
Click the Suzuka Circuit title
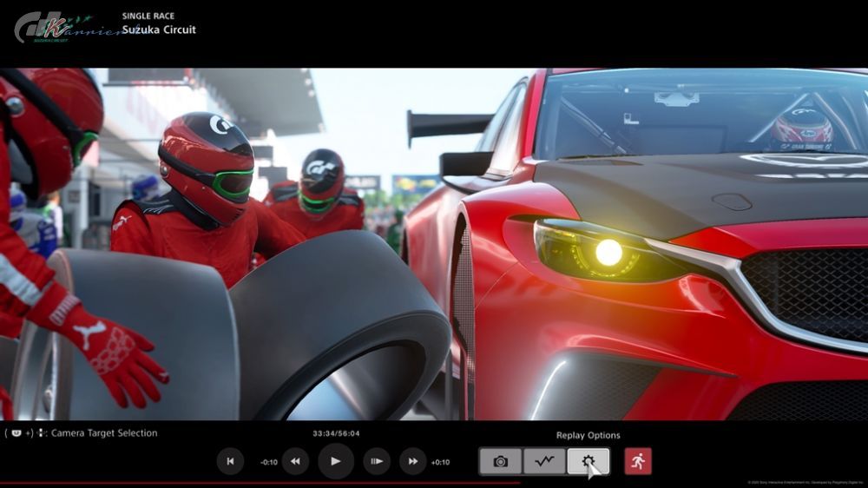pos(159,30)
